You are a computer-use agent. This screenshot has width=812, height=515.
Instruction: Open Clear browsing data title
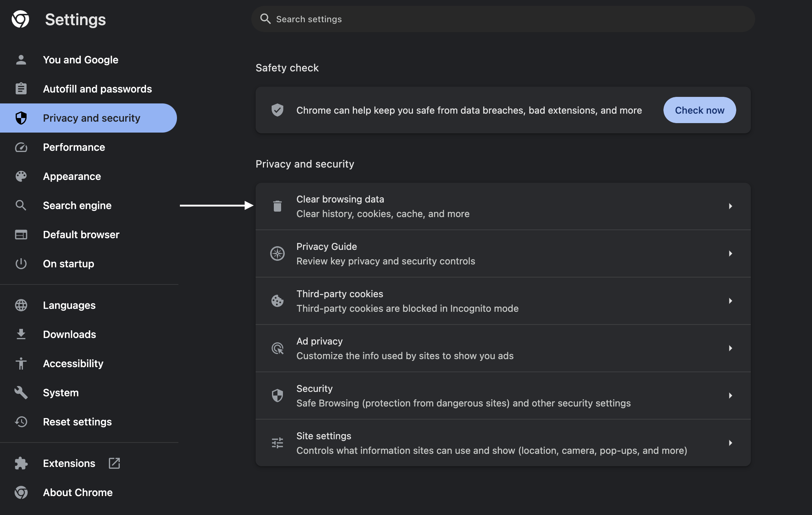point(340,199)
